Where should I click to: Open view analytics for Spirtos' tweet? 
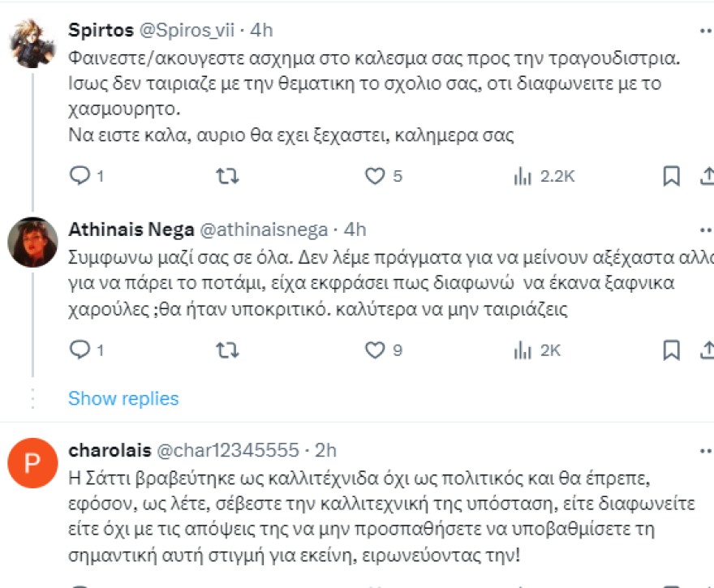tap(523, 175)
